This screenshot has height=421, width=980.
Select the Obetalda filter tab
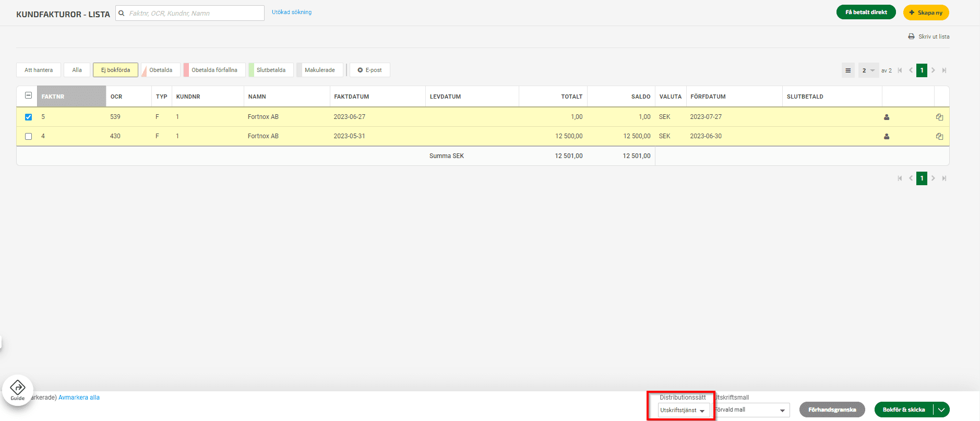tap(161, 70)
